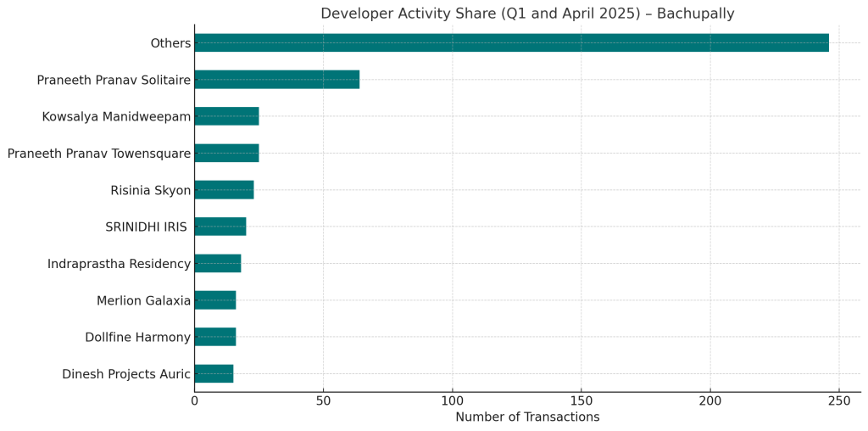Select the 'Others' category label
This screenshot has height=431, width=868.
click(x=171, y=43)
